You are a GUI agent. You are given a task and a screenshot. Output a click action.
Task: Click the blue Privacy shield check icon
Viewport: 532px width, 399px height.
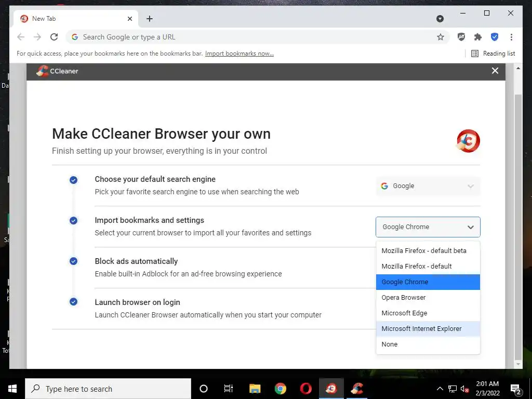click(495, 37)
